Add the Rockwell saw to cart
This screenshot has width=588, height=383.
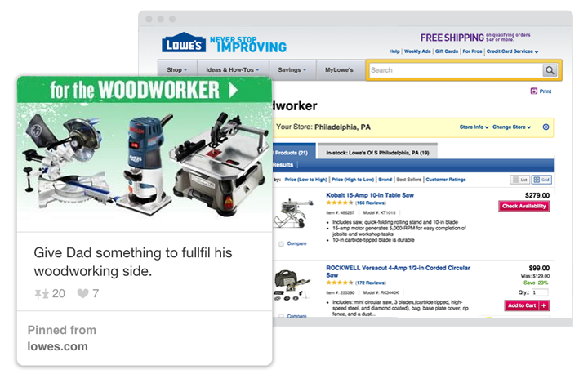click(527, 305)
